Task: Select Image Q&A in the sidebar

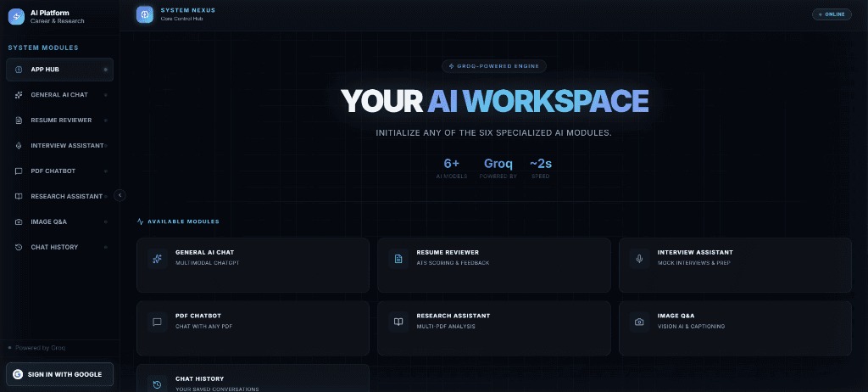Action: click(60, 221)
